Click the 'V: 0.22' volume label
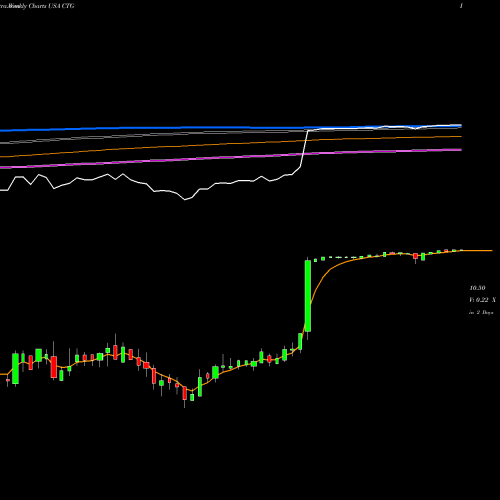The height and width of the screenshot is (500, 500). (x=479, y=300)
